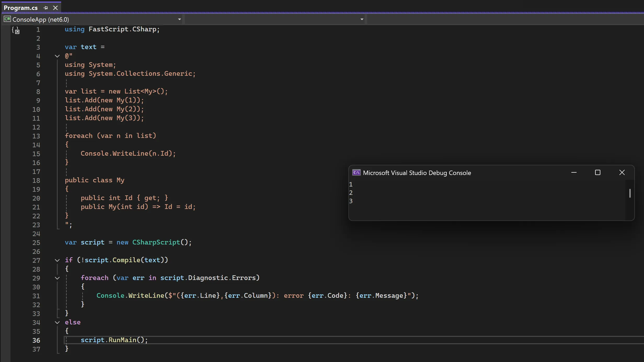
Task: Minimize the Debug Console window
Action: tap(574, 173)
